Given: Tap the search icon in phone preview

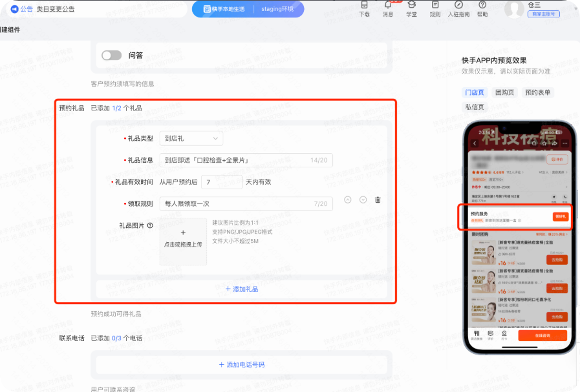Looking at the screenshot, I should coord(533,143).
